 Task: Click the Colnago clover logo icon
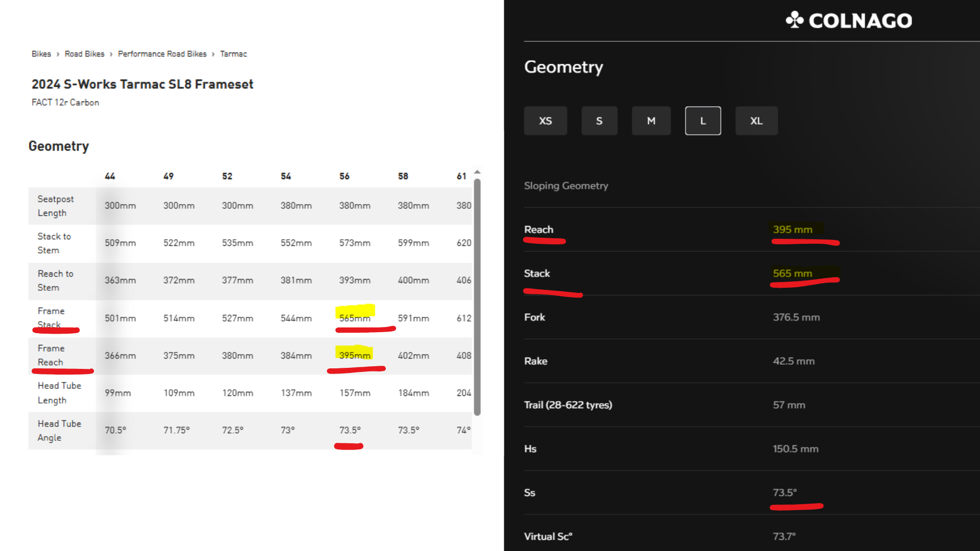click(x=794, y=20)
